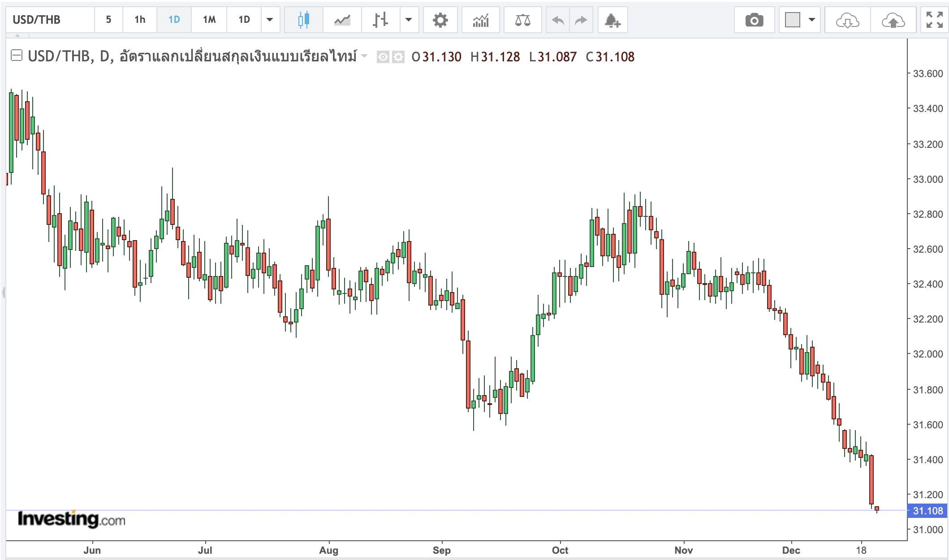
Task: Click the compare symbols scales icon
Action: click(522, 20)
